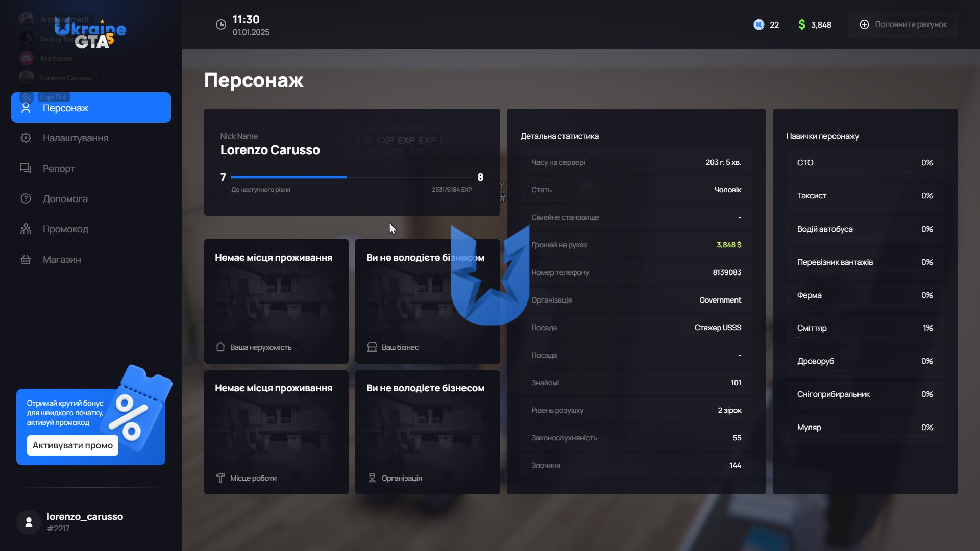980x551 pixels.
Task: Select the Сміттяр skill row
Action: click(x=865, y=328)
